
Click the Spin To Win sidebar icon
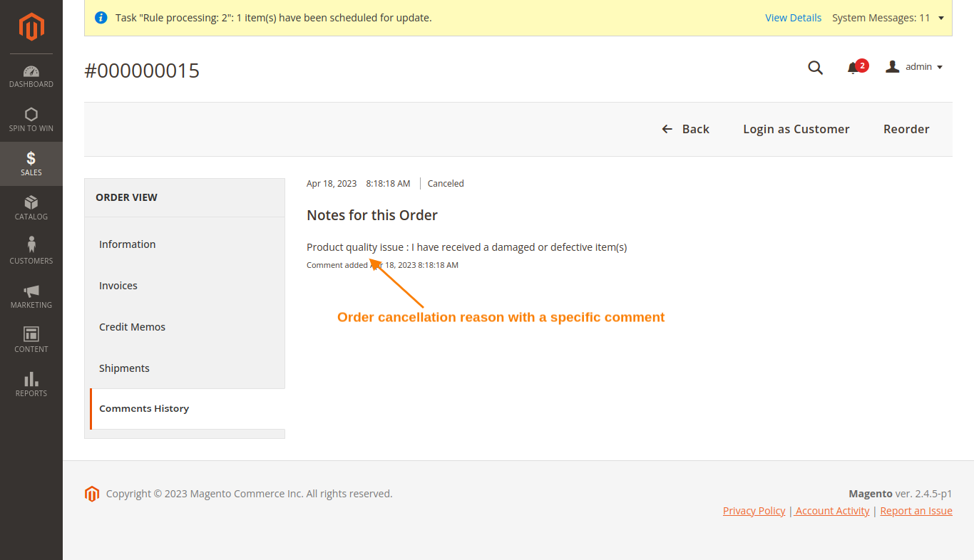point(31,120)
